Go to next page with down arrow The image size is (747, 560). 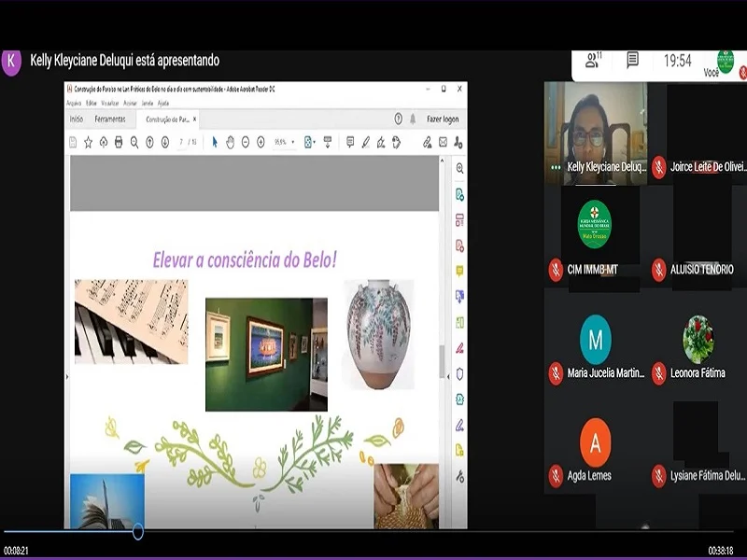[164, 143]
